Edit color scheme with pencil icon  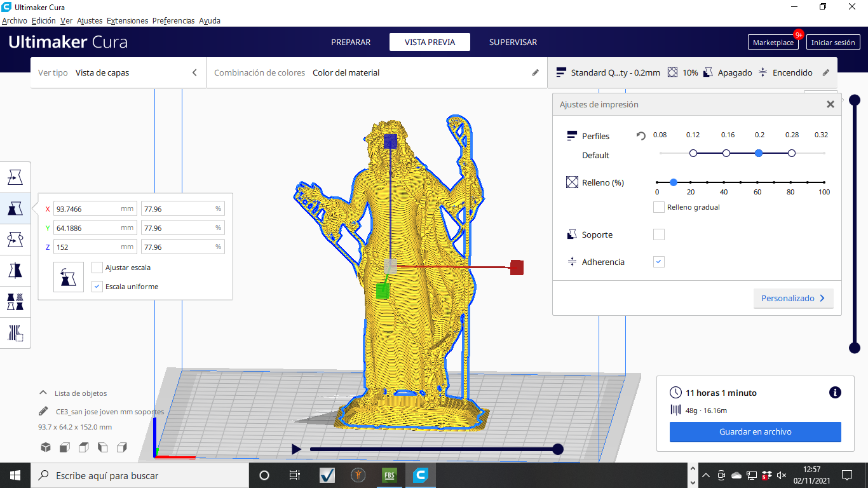(536, 72)
